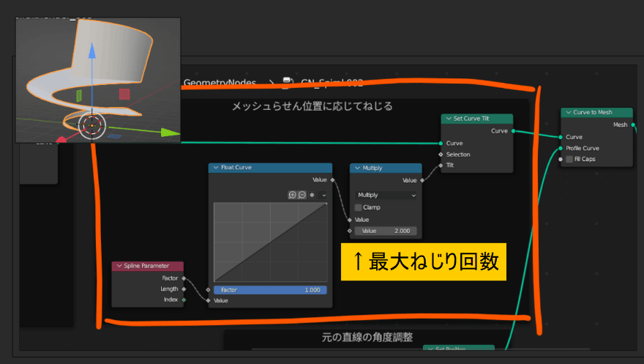Click the Spline Parameter Length output socket

click(x=184, y=289)
